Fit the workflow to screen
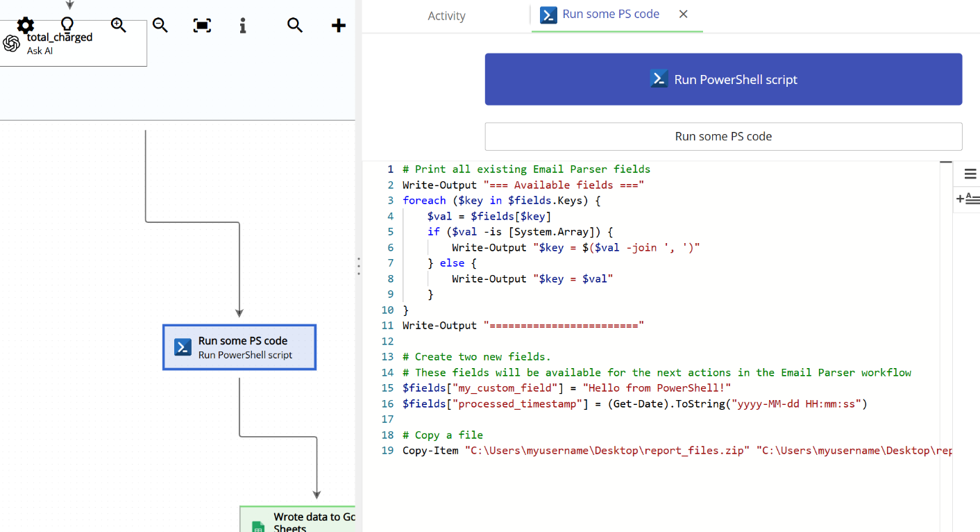This screenshot has width=980, height=532. (201, 25)
